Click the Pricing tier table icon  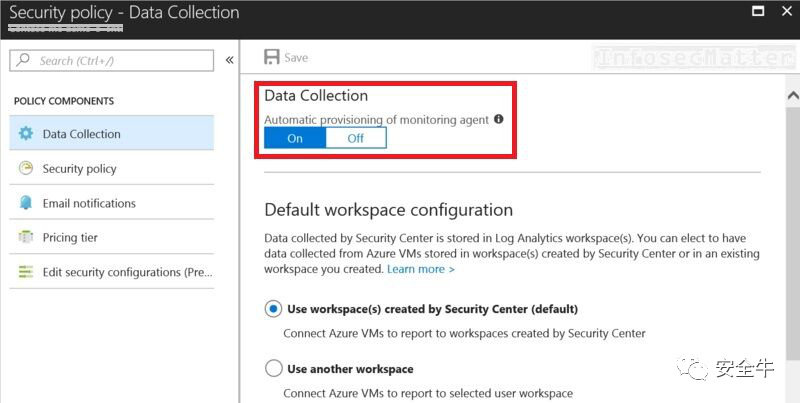click(x=26, y=237)
